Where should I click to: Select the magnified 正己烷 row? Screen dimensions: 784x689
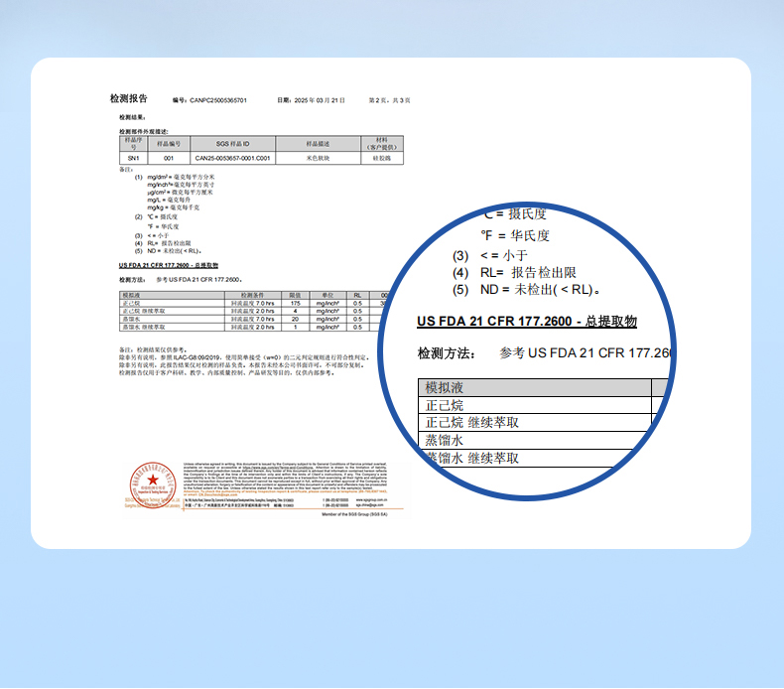pyautogui.click(x=444, y=405)
